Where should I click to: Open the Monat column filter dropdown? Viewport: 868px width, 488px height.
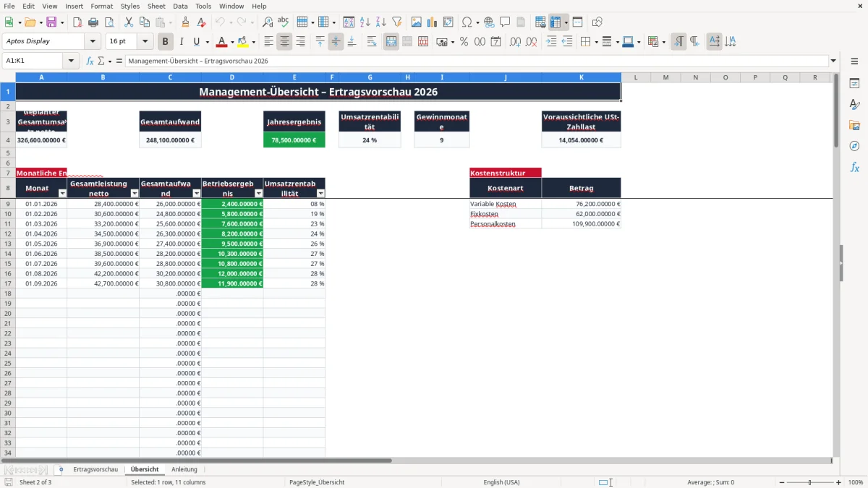point(62,194)
